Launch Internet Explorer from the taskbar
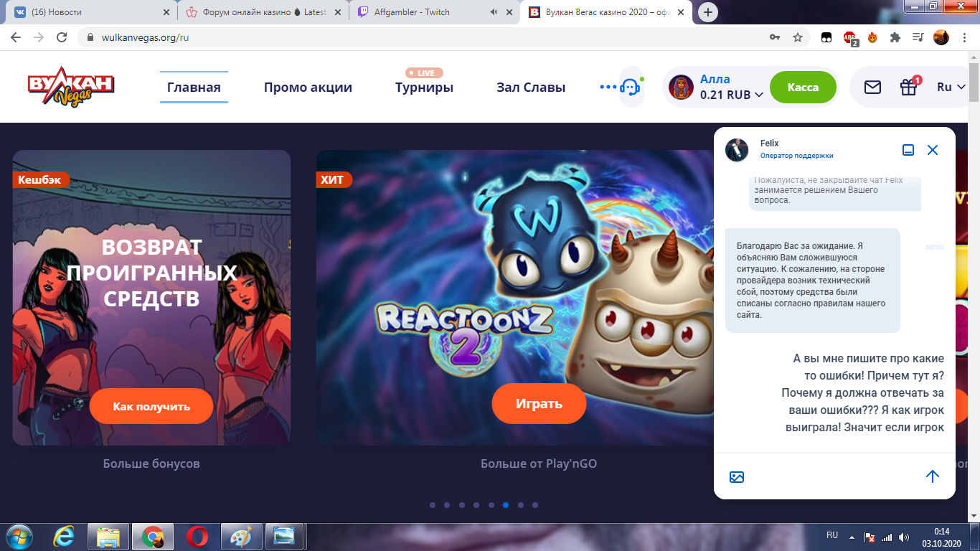The width and height of the screenshot is (980, 551). (65, 536)
